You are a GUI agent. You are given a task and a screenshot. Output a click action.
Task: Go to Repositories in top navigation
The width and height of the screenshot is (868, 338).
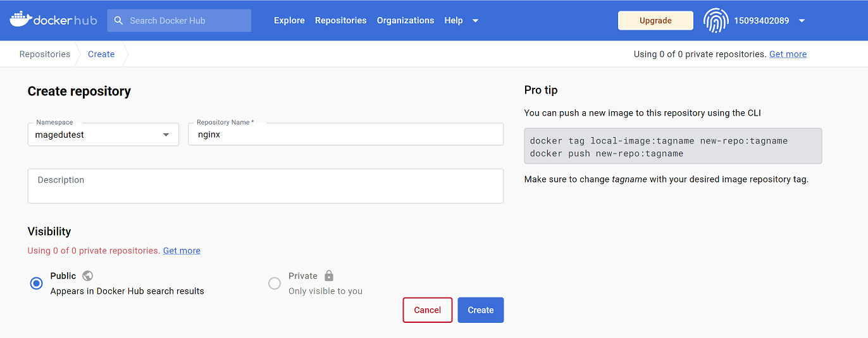(340, 20)
